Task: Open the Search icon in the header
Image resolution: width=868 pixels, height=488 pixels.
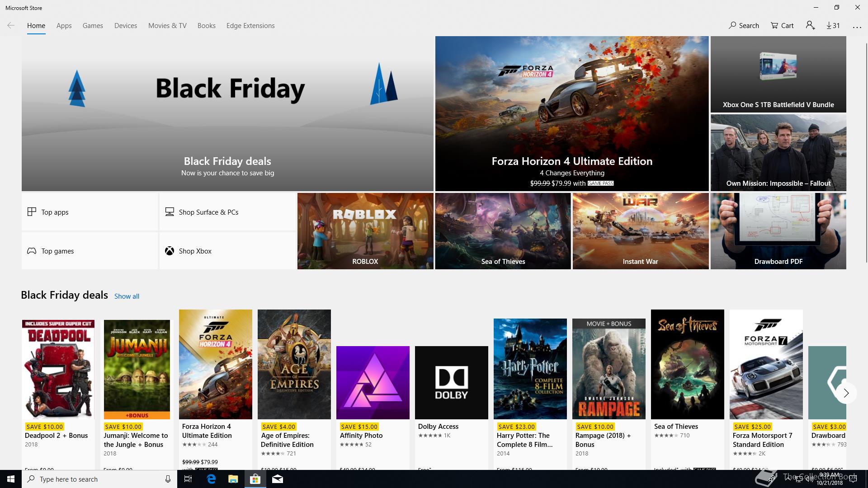Action: click(x=744, y=25)
